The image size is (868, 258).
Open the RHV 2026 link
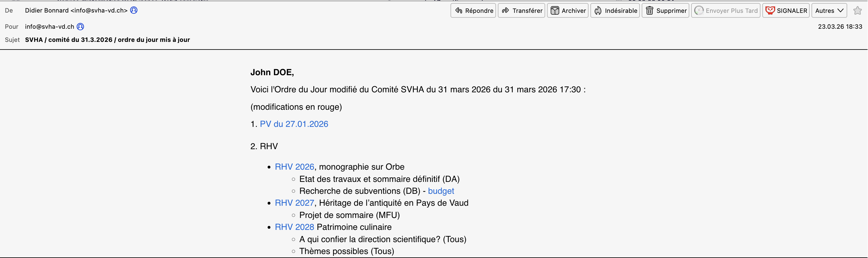point(294,167)
